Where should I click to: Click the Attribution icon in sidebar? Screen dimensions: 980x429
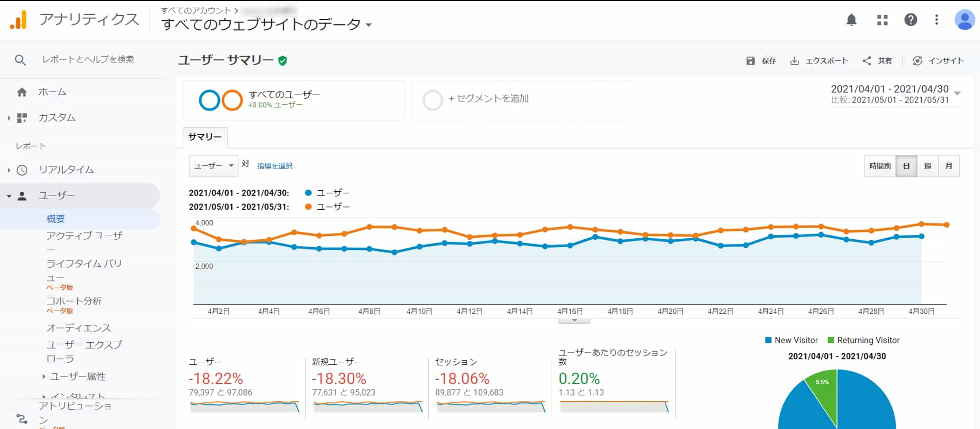(22, 419)
